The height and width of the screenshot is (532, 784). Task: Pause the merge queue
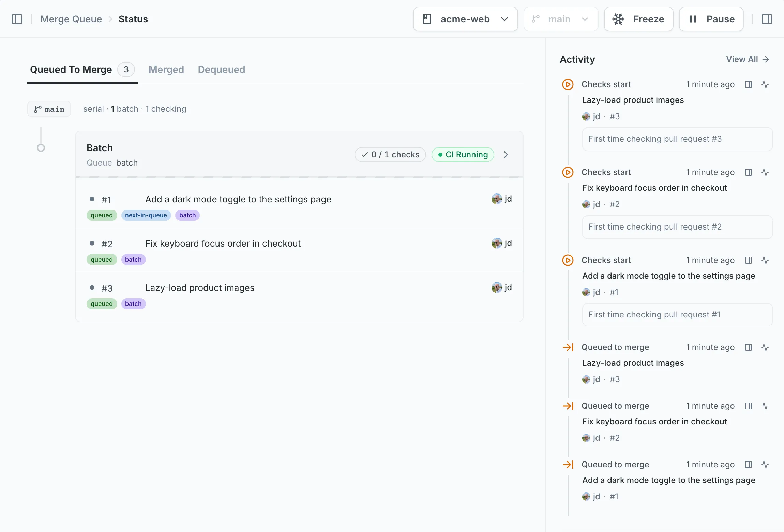[711, 19]
